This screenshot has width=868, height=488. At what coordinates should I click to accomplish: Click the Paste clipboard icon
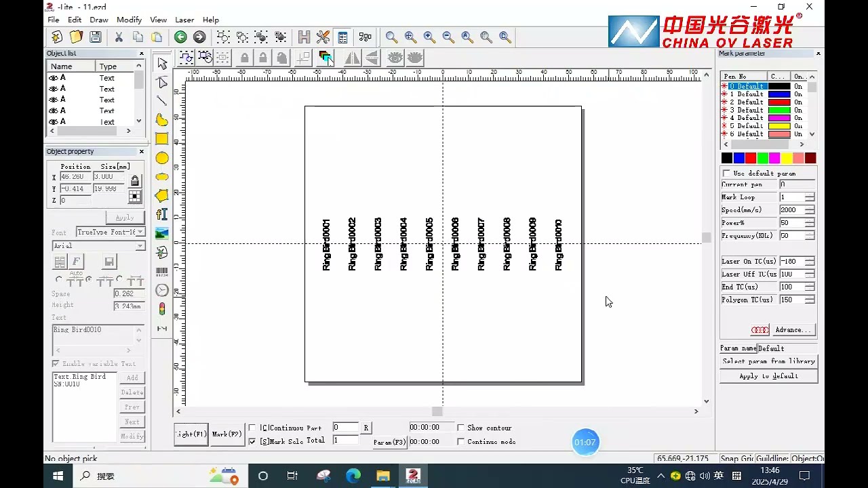157,37
